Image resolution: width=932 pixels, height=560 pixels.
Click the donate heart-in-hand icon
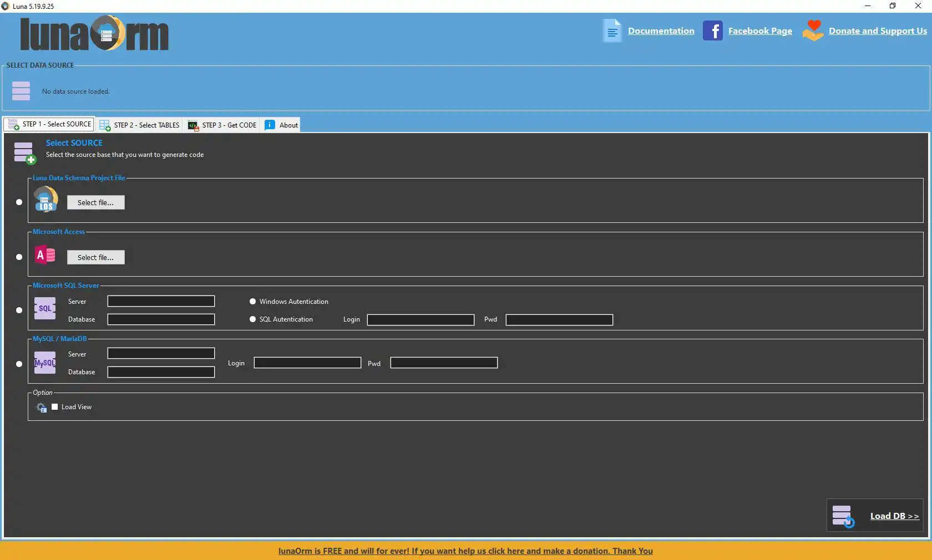(x=813, y=30)
